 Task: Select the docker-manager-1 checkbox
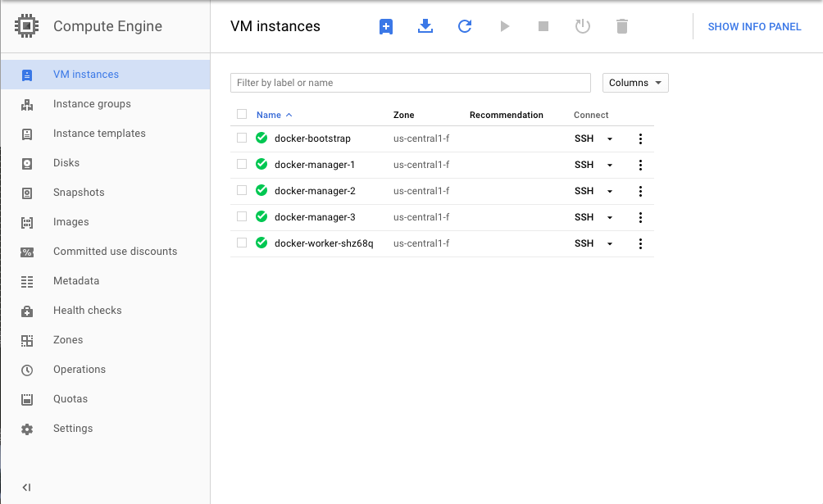pos(242,164)
